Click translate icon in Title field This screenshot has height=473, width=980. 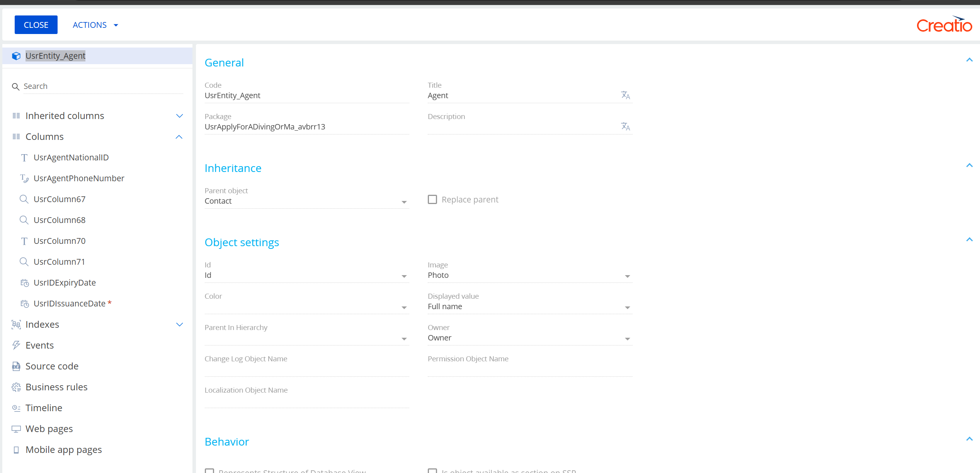coord(626,95)
